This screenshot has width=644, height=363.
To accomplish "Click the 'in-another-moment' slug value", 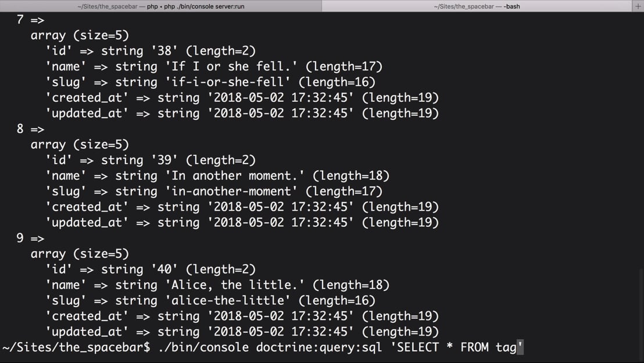I will point(232,191).
